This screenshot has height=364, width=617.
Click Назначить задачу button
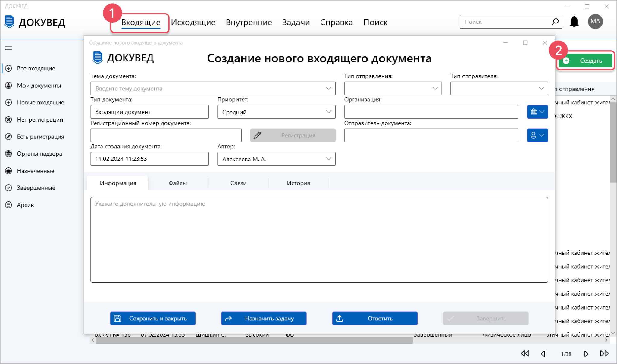tap(264, 318)
